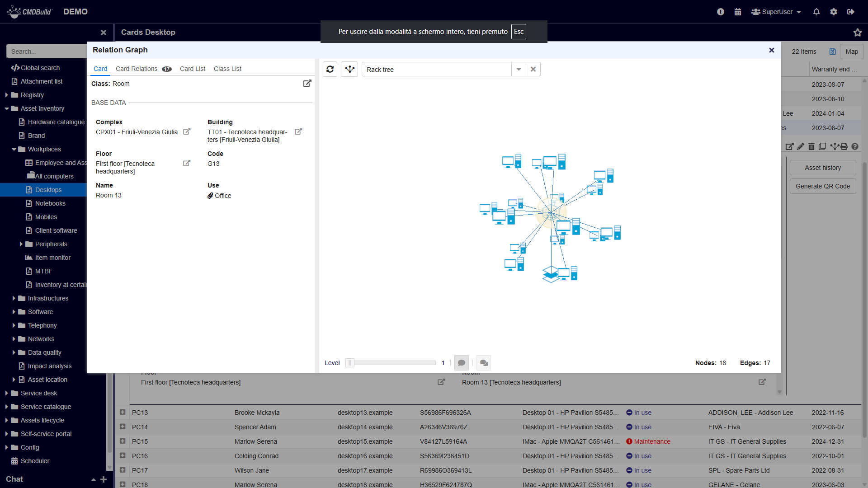Open Room card in new view
Viewport: 868px width, 488px height.
pyautogui.click(x=307, y=84)
